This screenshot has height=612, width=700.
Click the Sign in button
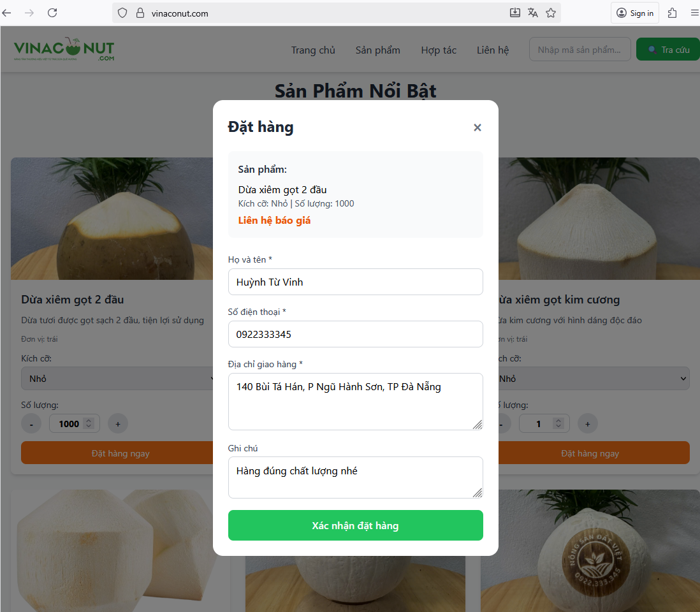[x=634, y=13]
